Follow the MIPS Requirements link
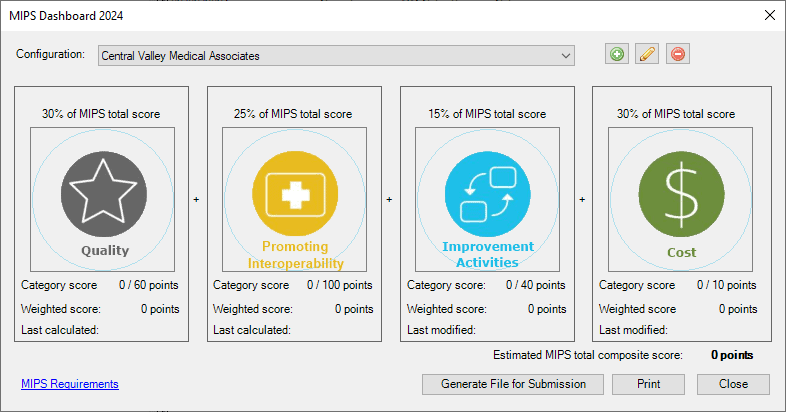 click(x=70, y=384)
